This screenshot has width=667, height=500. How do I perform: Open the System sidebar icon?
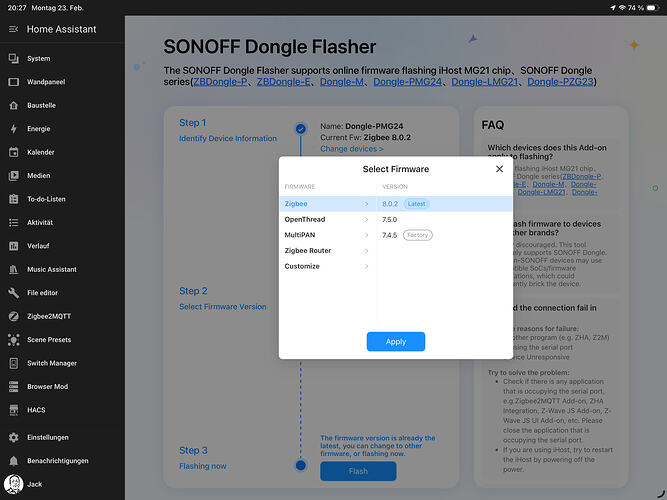click(x=14, y=58)
